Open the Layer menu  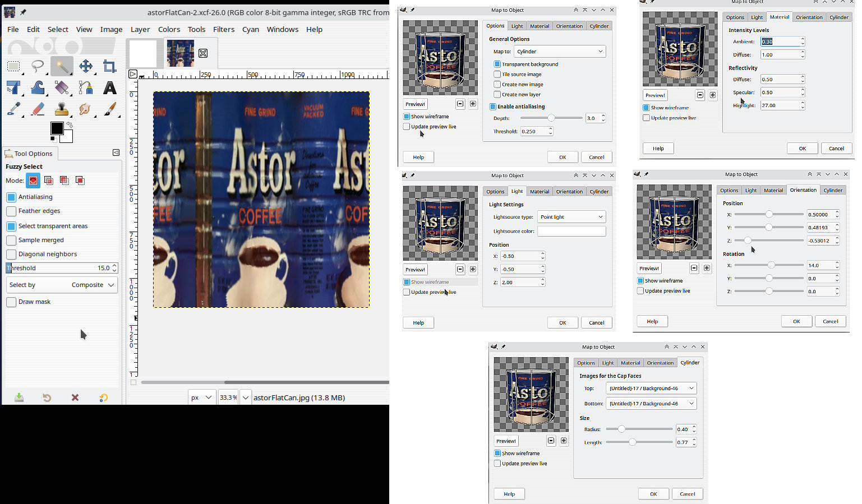click(140, 29)
